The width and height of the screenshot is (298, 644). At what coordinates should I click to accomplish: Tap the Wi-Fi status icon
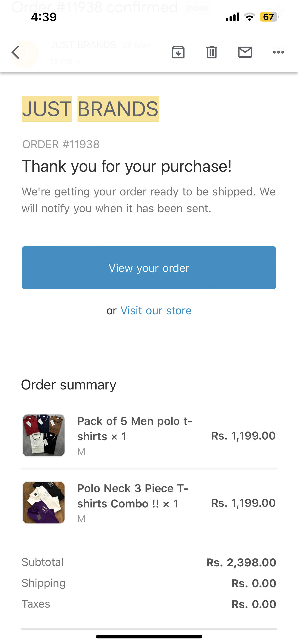point(249,17)
